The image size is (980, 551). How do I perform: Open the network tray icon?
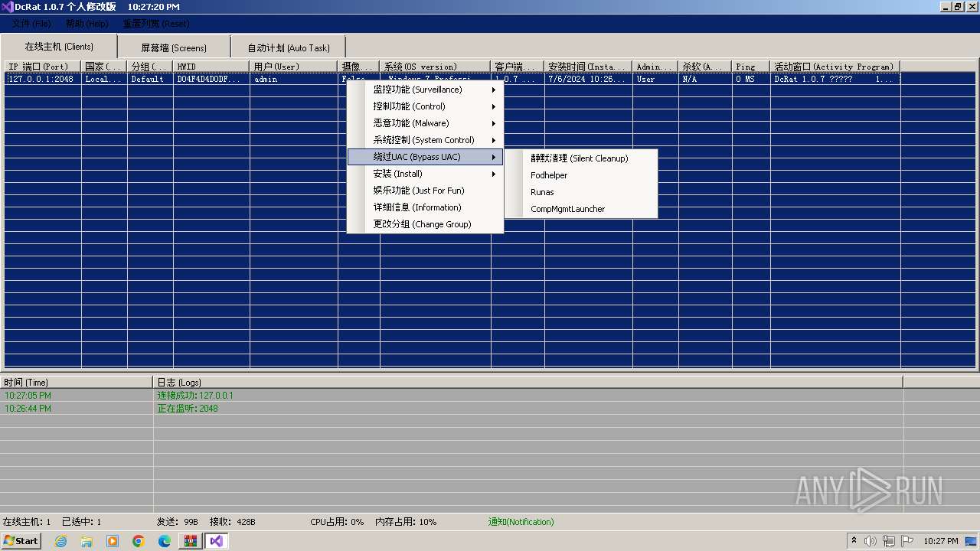point(889,541)
